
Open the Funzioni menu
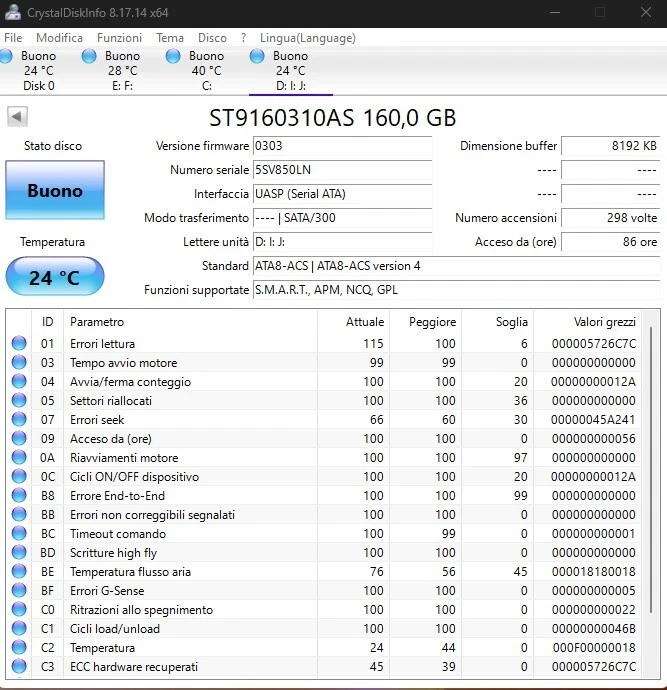[x=120, y=38]
